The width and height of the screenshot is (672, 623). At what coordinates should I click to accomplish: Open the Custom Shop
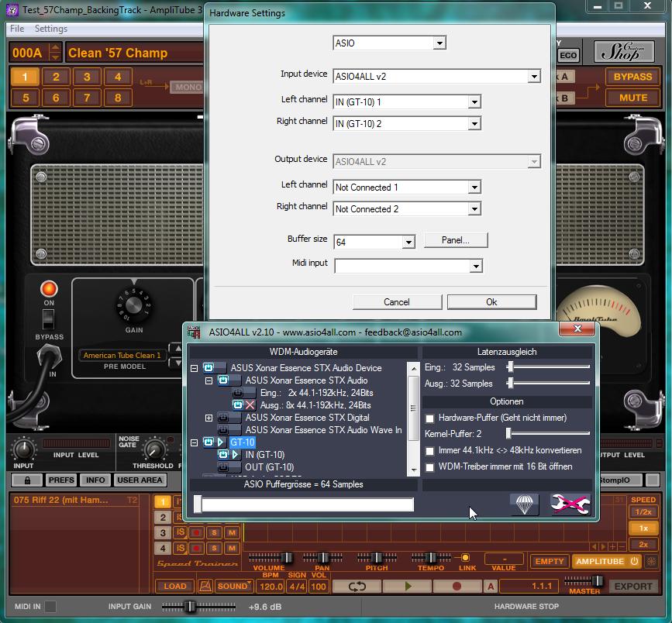pyautogui.click(x=624, y=52)
